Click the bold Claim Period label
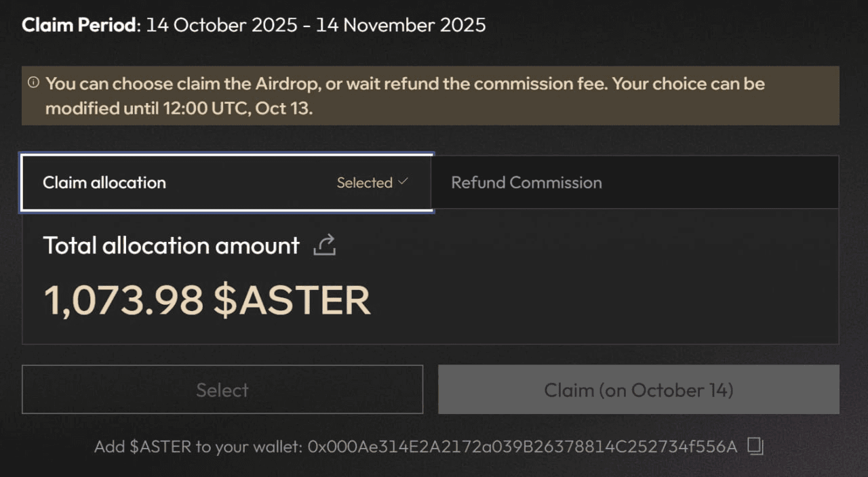868x477 pixels. [80, 26]
